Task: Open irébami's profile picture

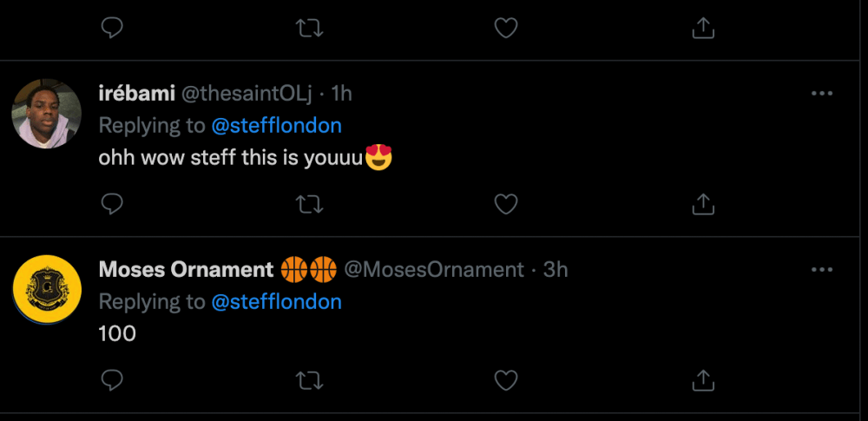Action: pyautogui.click(x=47, y=113)
